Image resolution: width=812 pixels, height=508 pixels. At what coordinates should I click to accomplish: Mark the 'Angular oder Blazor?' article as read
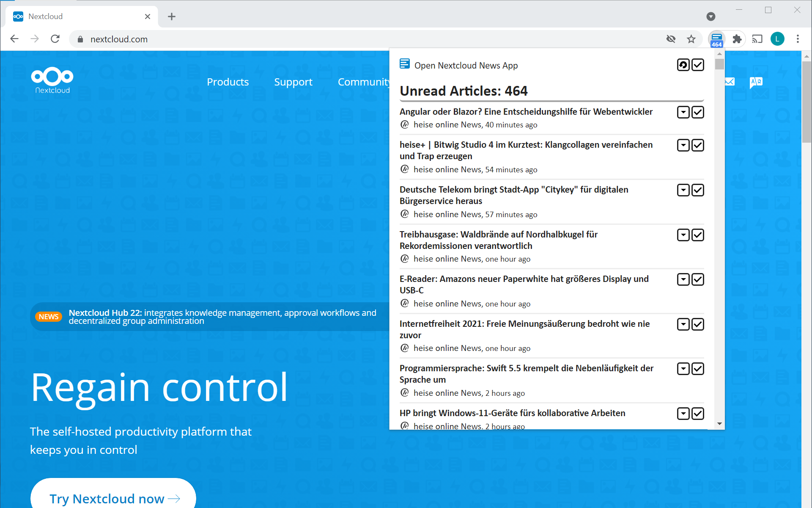point(698,112)
